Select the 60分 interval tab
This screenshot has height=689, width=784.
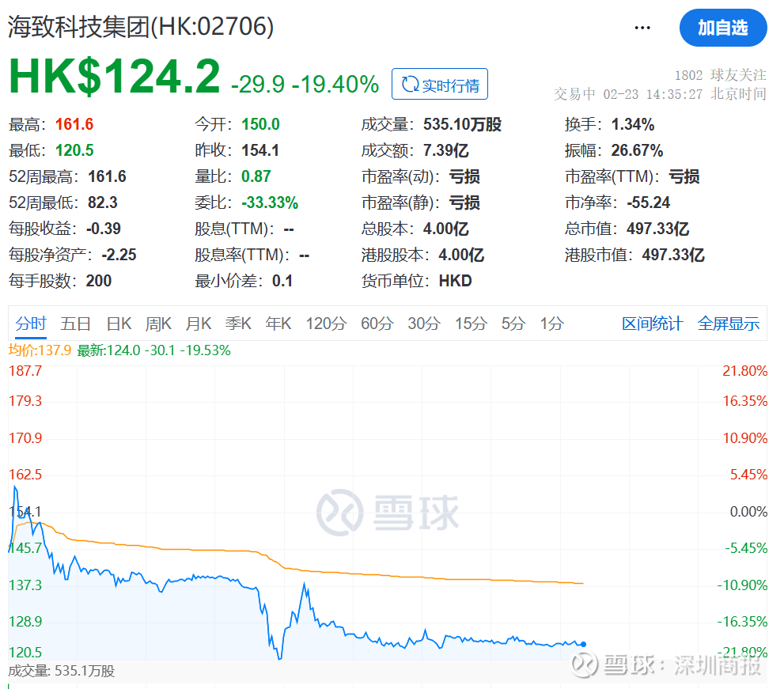point(377,324)
